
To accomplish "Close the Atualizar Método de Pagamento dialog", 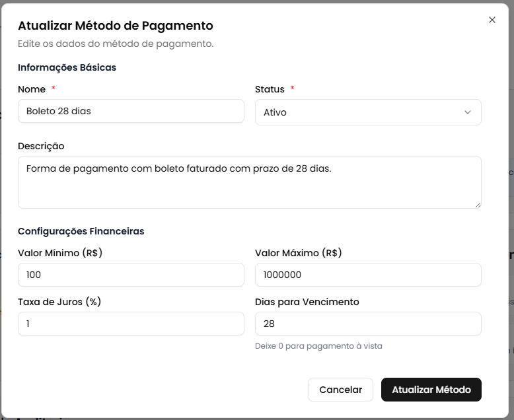I will [492, 20].
